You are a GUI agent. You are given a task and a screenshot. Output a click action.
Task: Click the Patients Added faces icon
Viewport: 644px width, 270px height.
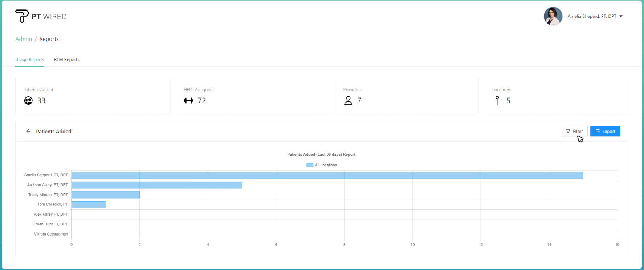[x=28, y=101]
